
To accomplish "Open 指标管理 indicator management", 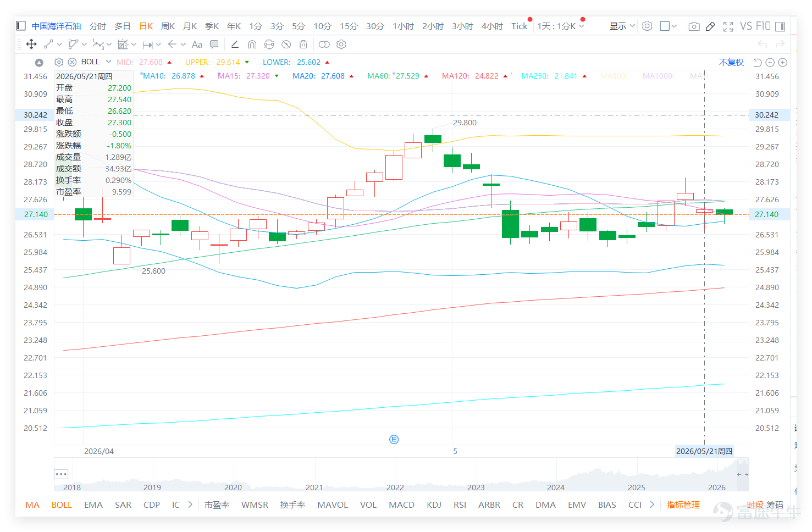I will (x=683, y=505).
